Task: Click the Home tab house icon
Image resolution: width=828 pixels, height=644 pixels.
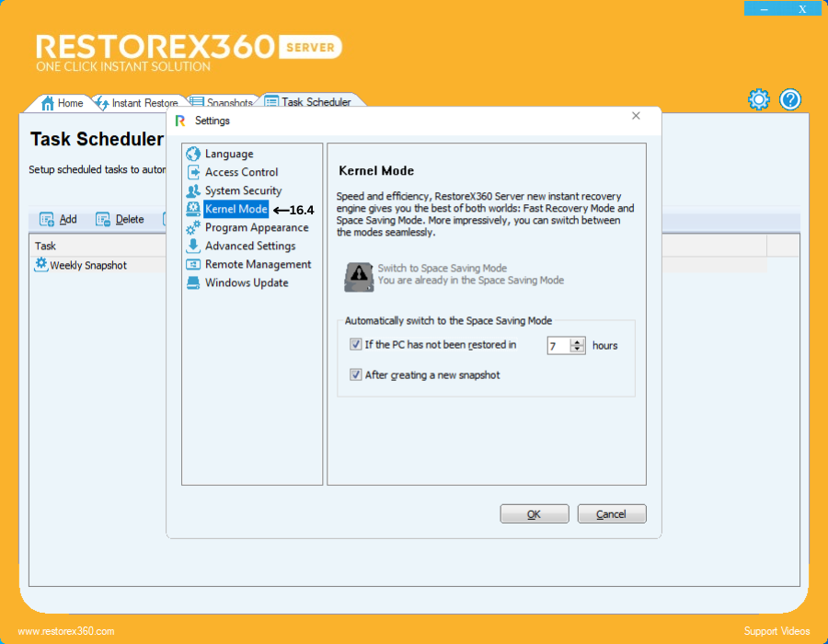Action: [48, 103]
